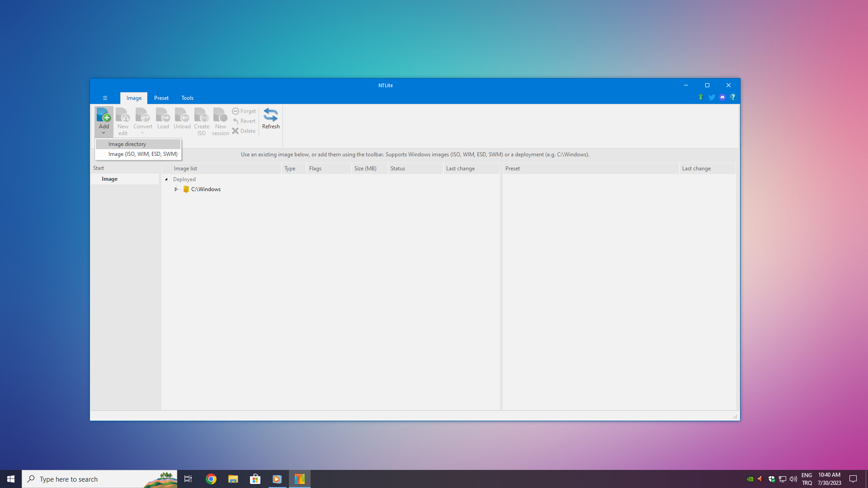Collapse the Deployed group
868x488 pixels.
coord(166,179)
